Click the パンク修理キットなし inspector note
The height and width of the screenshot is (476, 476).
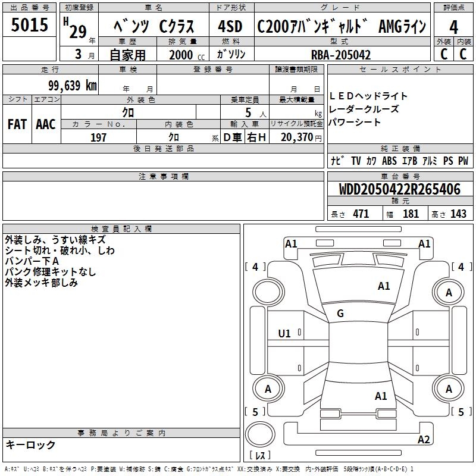[50, 272]
